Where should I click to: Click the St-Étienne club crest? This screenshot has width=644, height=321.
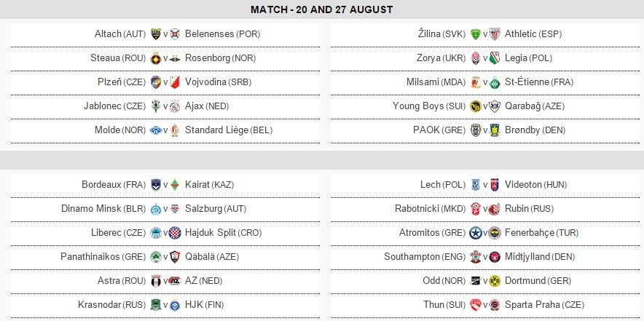click(495, 82)
